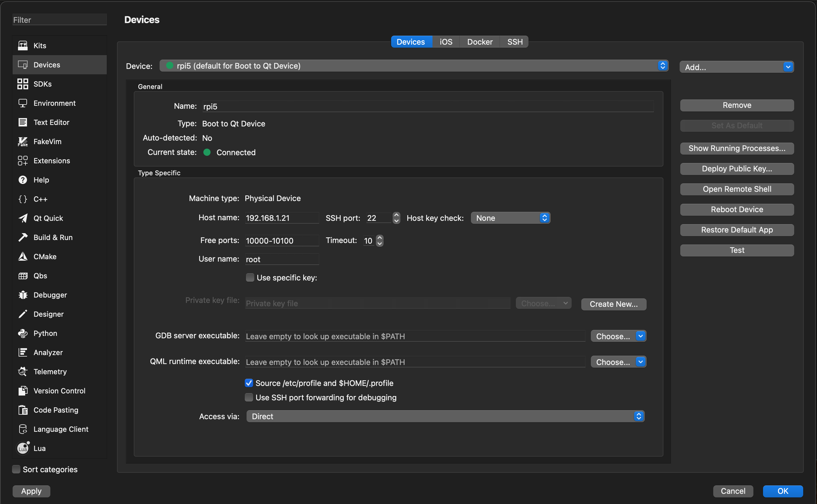Image resolution: width=817 pixels, height=504 pixels.
Task: Click the Environment monitor icon
Action: pyautogui.click(x=23, y=103)
